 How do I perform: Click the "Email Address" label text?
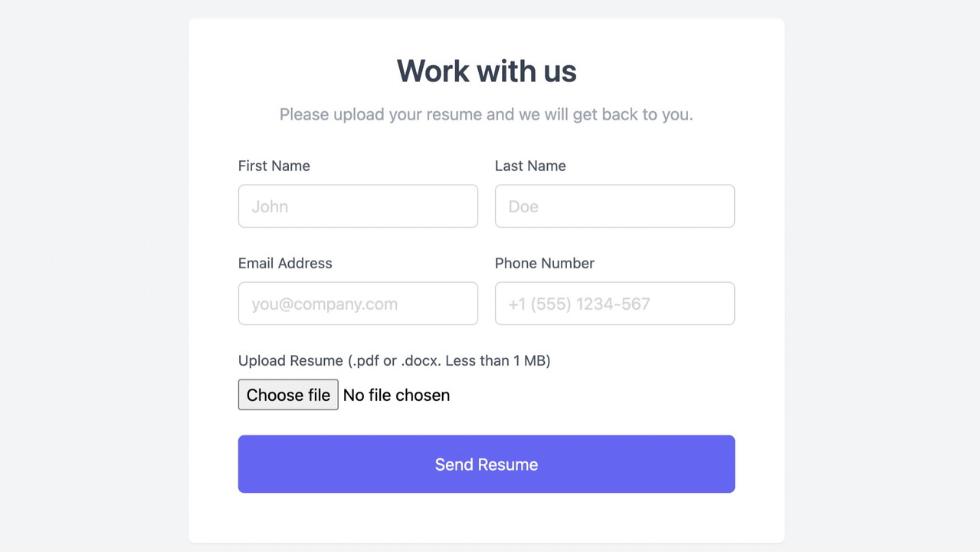pos(285,263)
